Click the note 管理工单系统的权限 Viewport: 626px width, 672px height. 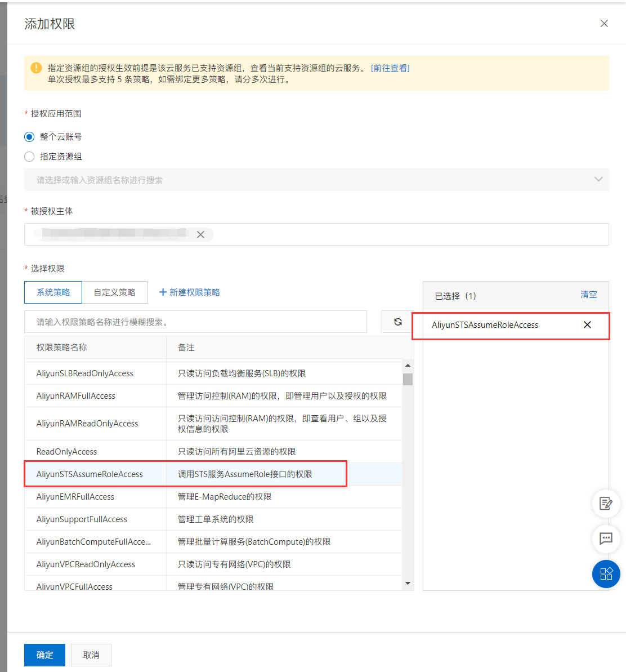[x=216, y=519]
